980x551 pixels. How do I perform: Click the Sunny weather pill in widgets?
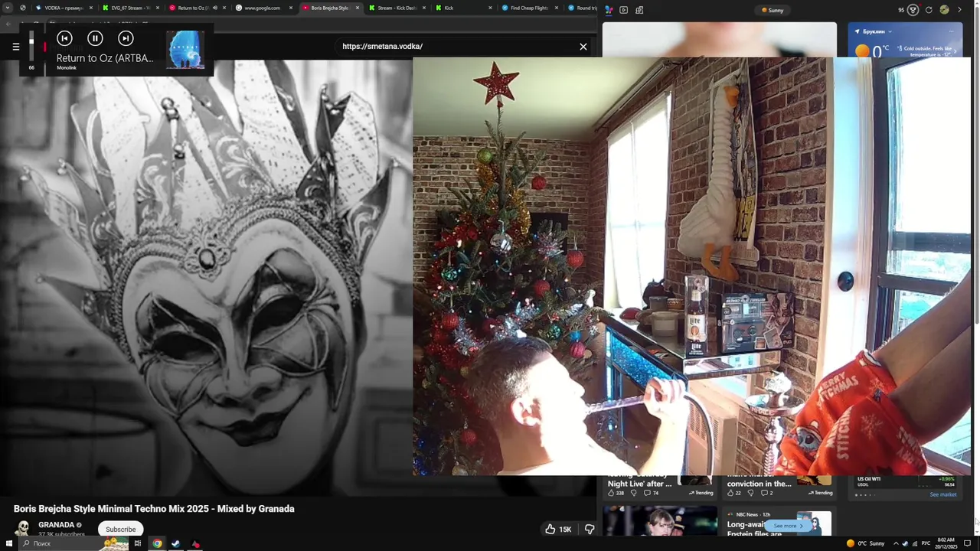click(x=773, y=10)
